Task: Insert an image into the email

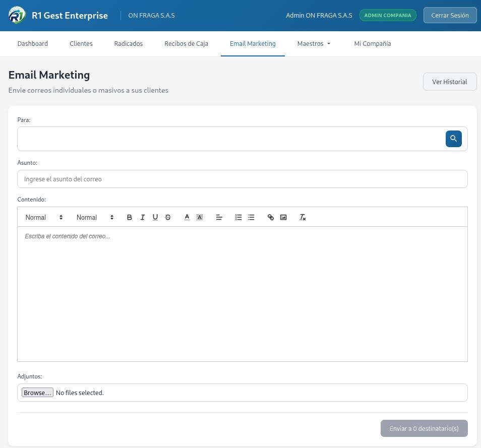Action: (283, 217)
